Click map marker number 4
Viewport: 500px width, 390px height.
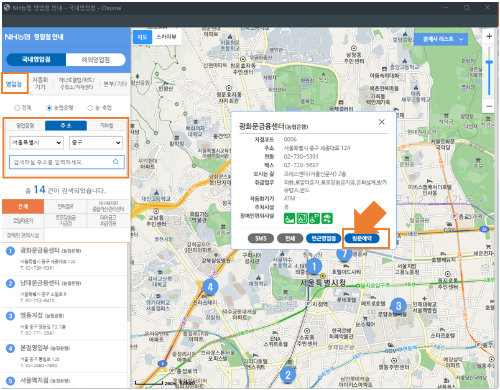[210, 287]
